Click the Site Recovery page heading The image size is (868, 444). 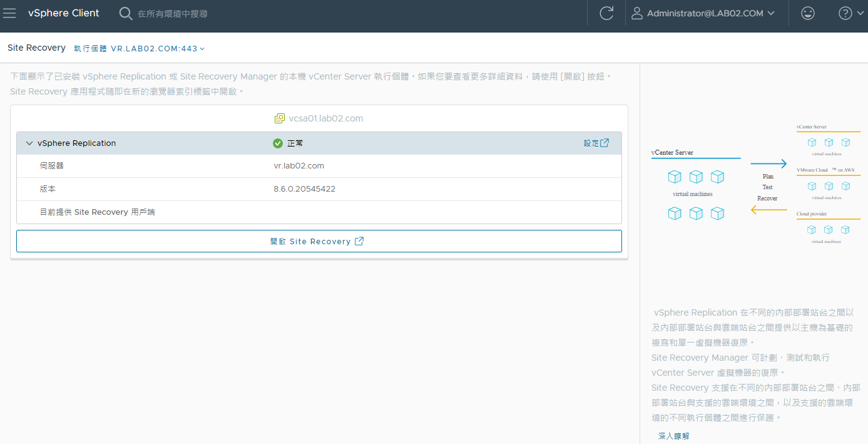[36, 48]
